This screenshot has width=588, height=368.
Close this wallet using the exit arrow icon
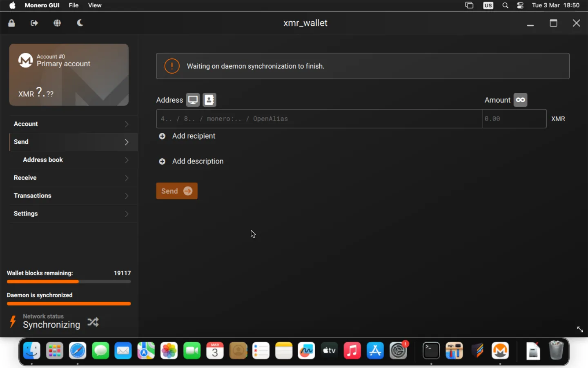pyautogui.click(x=34, y=23)
